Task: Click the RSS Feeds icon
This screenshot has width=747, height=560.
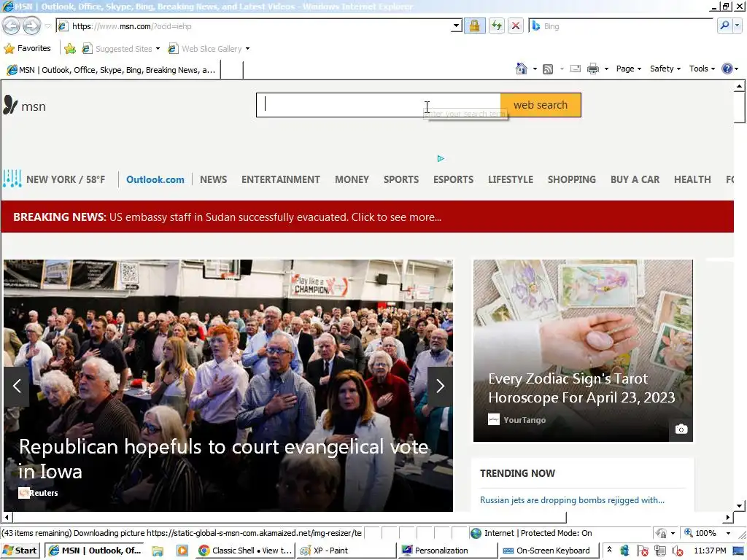Action: 548,69
